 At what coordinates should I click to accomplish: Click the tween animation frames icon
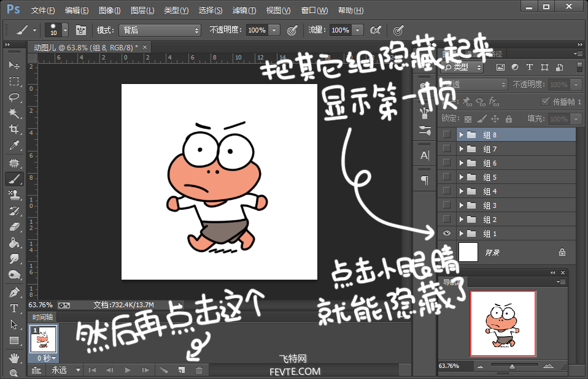pos(164,370)
